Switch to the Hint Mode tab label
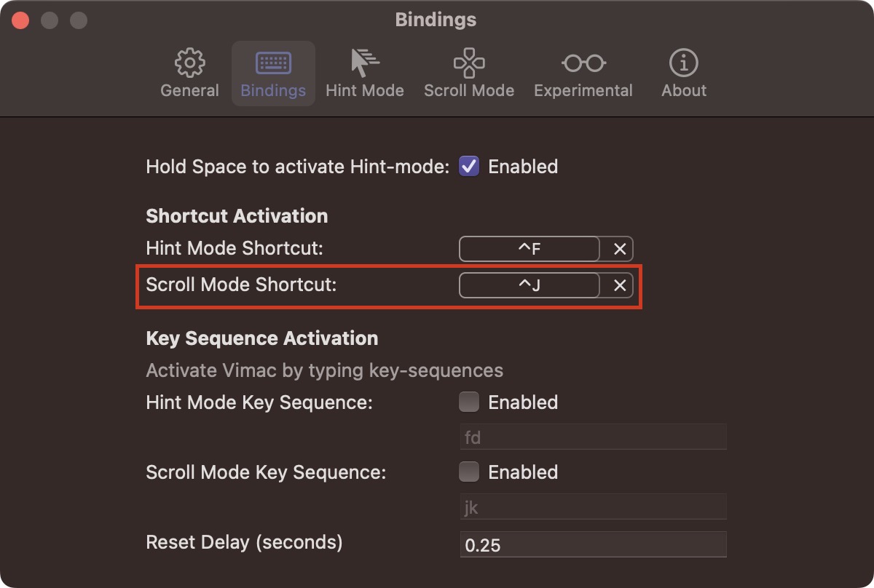This screenshot has height=588, width=874. click(x=365, y=91)
